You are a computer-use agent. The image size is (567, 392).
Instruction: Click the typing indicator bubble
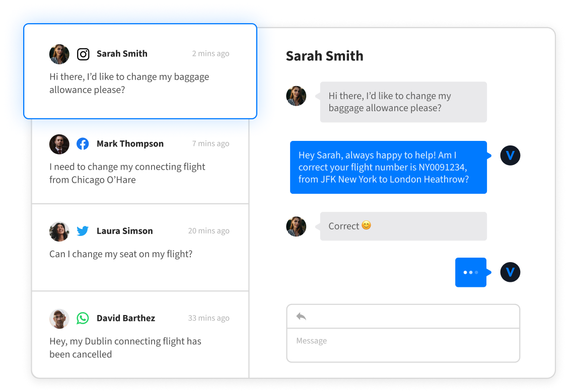pyautogui.click(x=470, y=272)
